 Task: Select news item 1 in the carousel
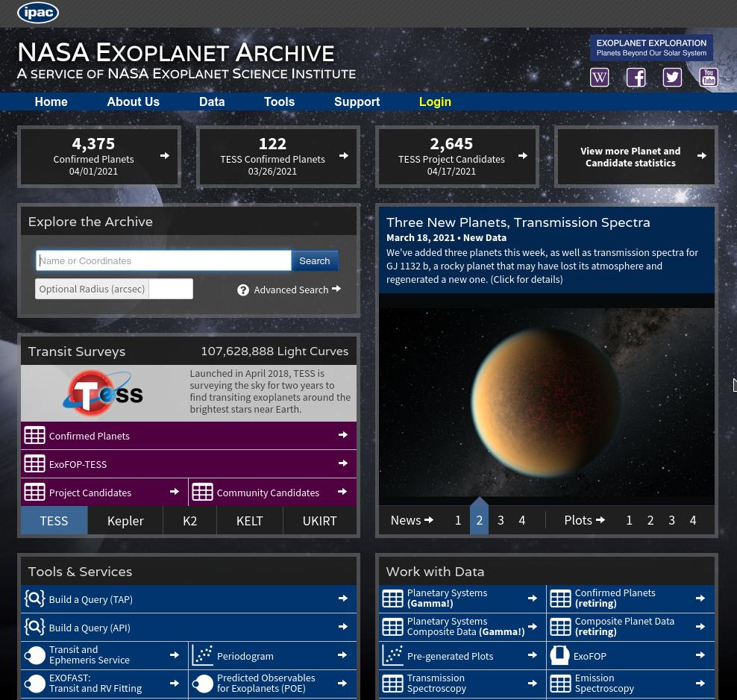pos(458,519)
